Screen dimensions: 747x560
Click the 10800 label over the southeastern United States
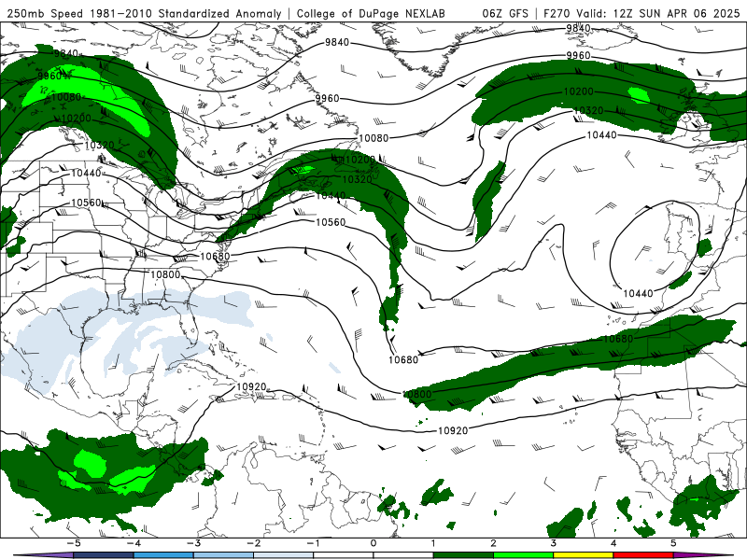click(165, 274)
